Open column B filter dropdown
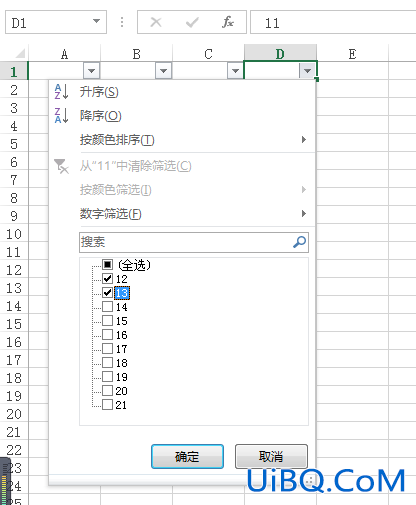Screen dimensions: 416x505 coord(163,71)
